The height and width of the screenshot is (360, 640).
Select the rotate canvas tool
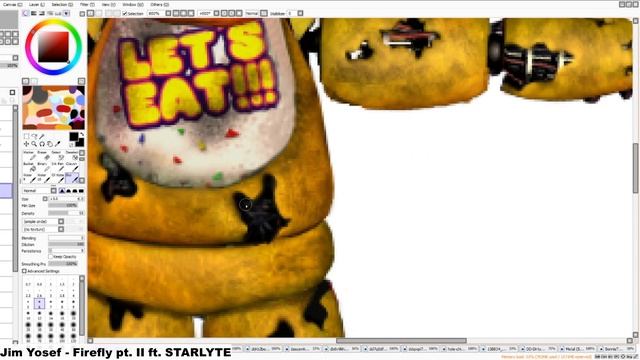click(x=42, y=144)
